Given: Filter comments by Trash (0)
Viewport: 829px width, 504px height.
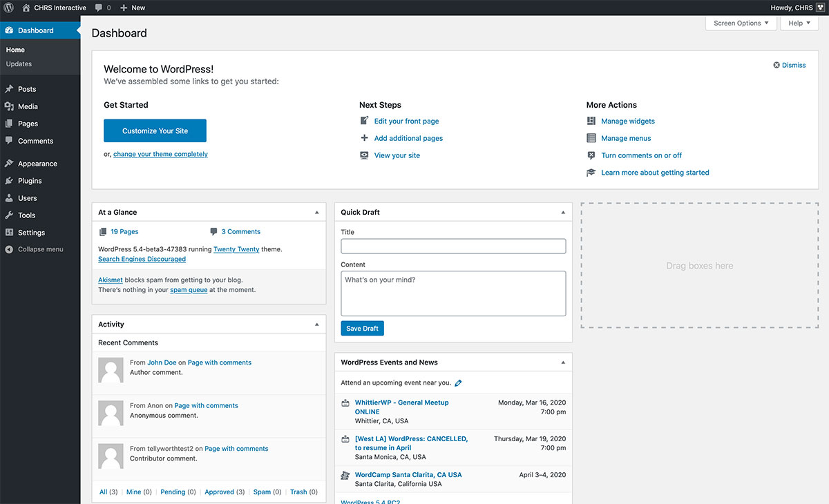Looking at the screenshot, I should click(x=304, y=492).
